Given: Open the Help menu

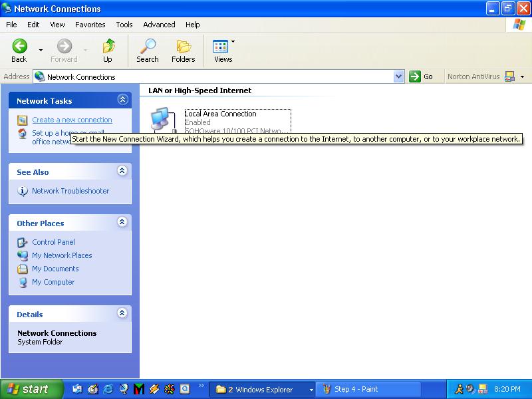Looking at the screenshot, I should 192,25.
